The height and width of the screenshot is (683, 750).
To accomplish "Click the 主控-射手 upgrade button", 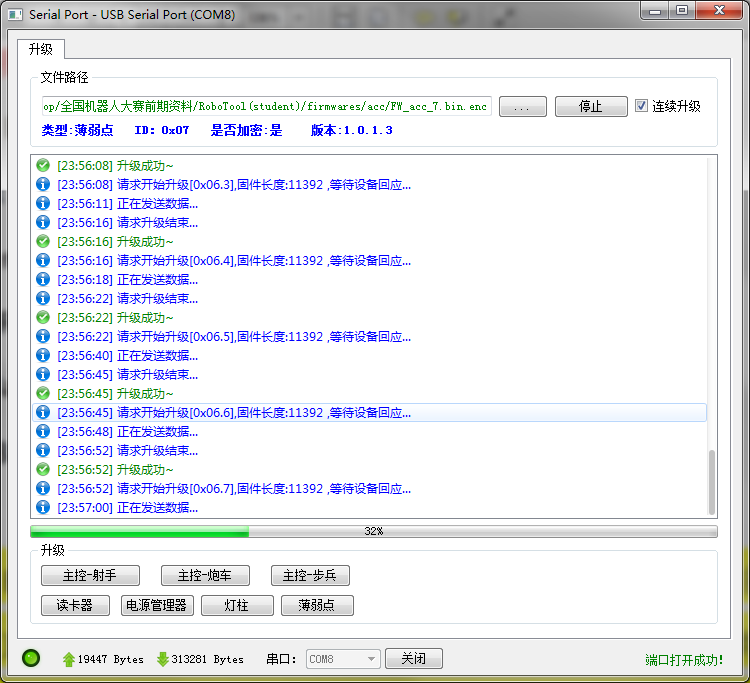I will pyautogui.click(x=90, y=575).
